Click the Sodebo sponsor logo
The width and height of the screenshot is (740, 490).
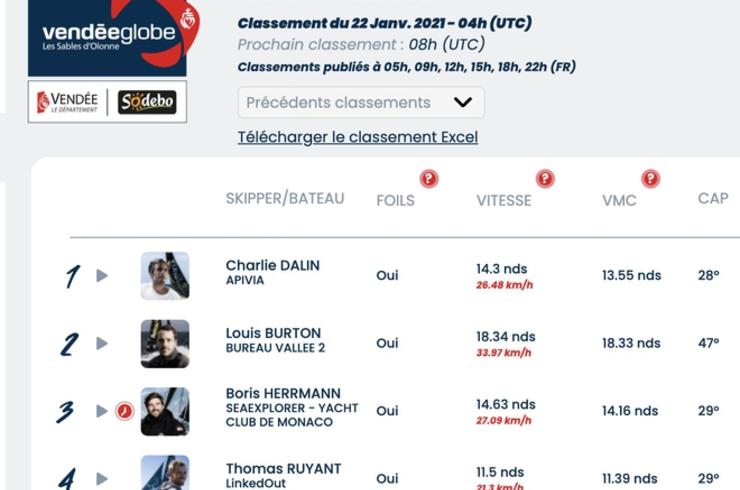tap(147, 102)
